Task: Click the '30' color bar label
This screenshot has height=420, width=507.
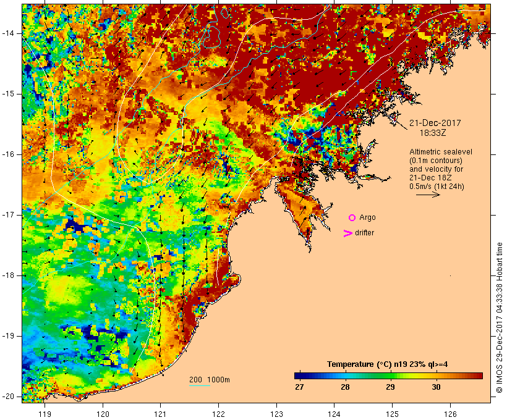Action: tap(436, 387)
